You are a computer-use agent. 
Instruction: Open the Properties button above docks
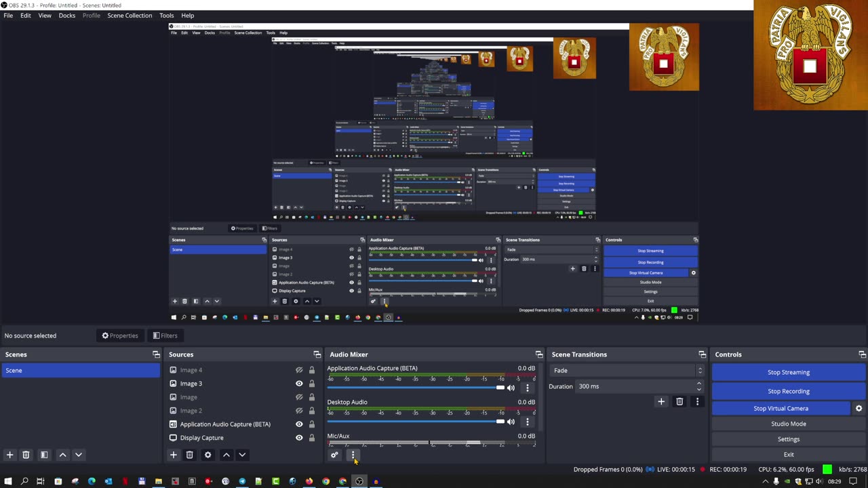coord(120,335)
